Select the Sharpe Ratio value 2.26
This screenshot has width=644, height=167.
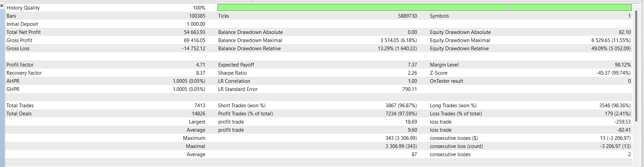click(x=412, y=73)
